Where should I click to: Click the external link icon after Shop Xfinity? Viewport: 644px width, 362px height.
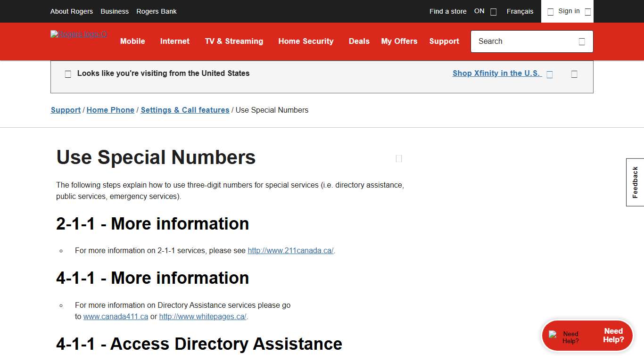click(550, 74)
